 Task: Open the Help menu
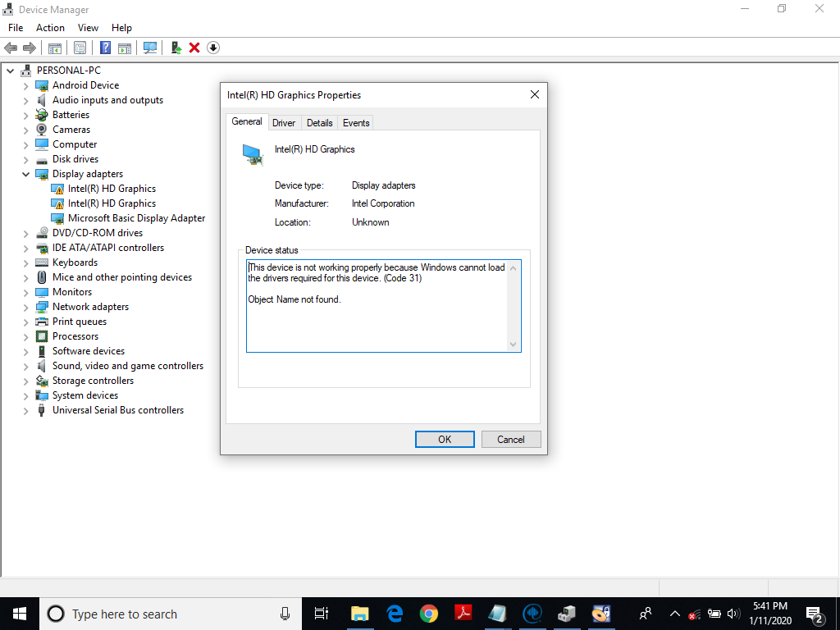(121, 28)
